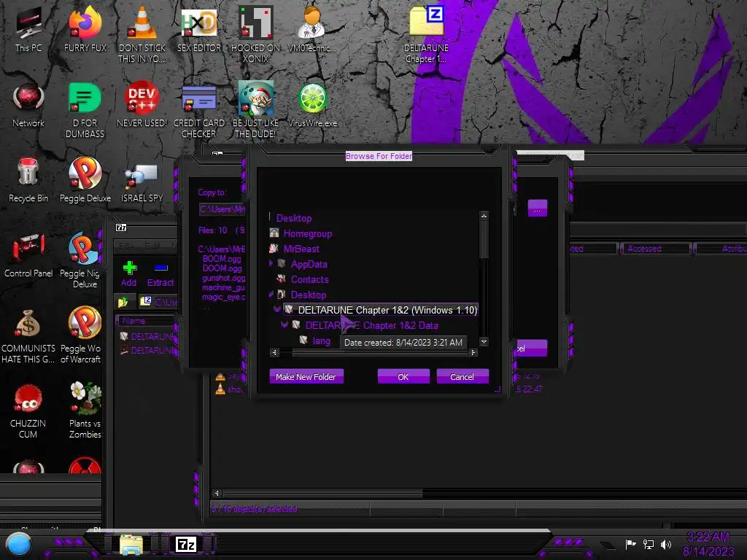Click the 7z taskbar button
Viewport: 747px width, 560px height.
(186, 544)
